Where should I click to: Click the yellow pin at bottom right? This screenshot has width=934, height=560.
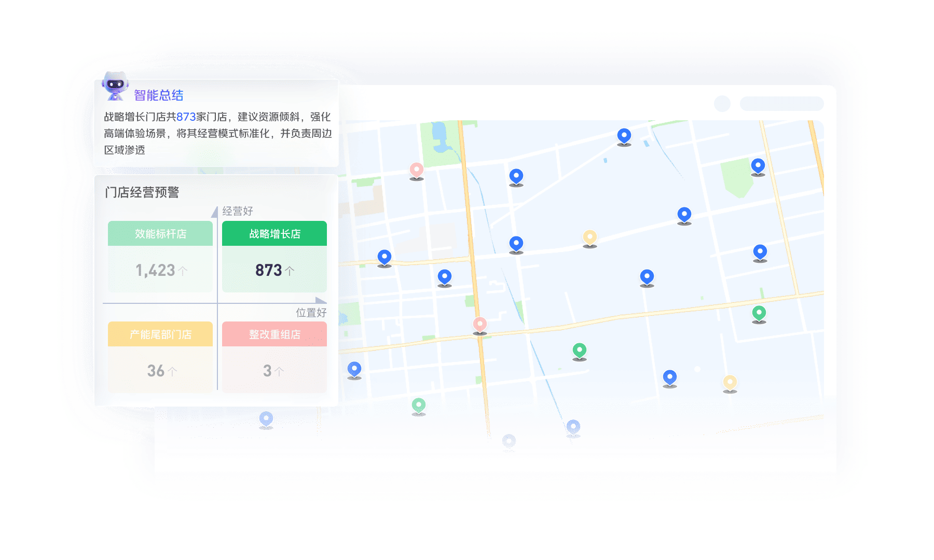[x=730, y=384]
